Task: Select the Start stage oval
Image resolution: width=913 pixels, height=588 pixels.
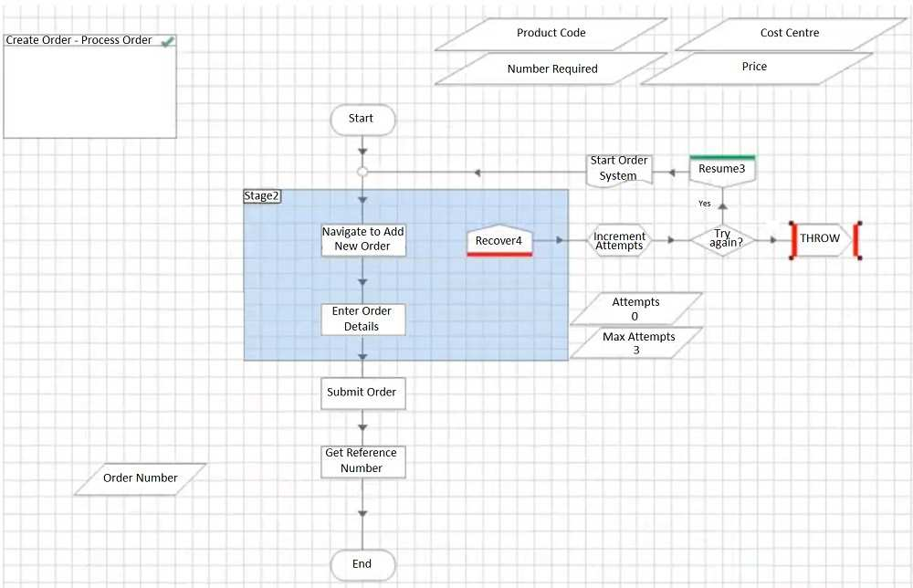Action: tap(362, 119)
